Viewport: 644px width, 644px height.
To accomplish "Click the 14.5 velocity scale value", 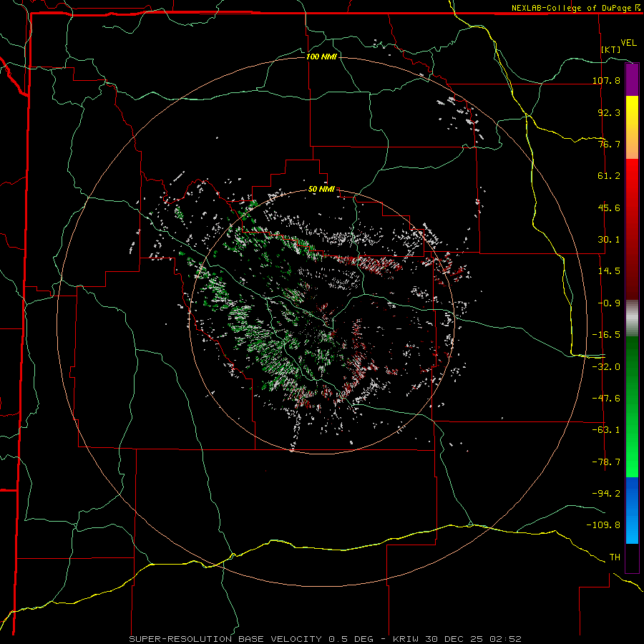I will [x=609, y=271].
